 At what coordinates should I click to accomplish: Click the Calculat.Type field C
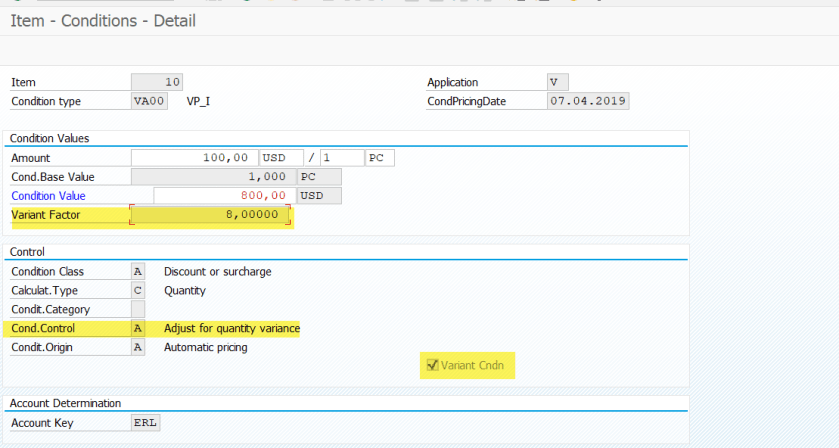coord(138,290)
